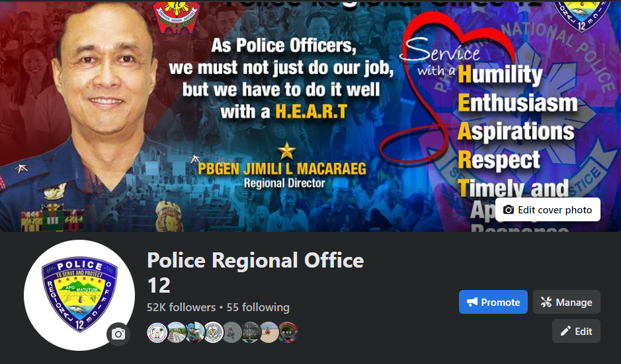Click the wrench and screwdriver Manage icon
This screenshot has width=621, height=364.
tap(546, 303)
